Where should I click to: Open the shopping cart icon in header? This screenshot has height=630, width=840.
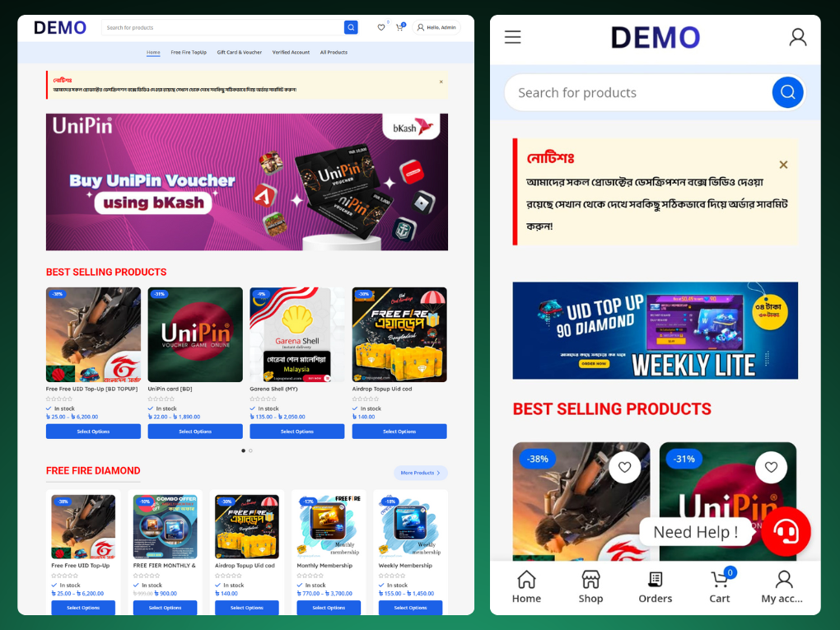399,26
